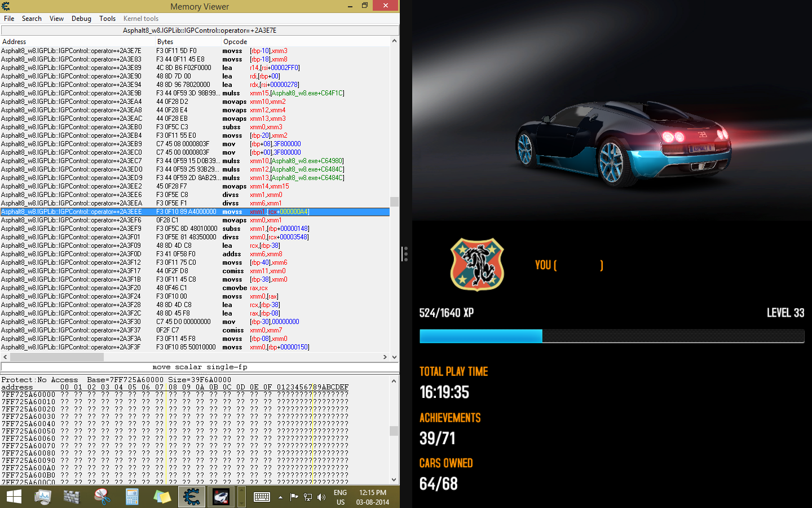The height and width of the screenshot is (508, 812).
Task: Collapse the panel divider chevron between windows
Action: point(405,254)
